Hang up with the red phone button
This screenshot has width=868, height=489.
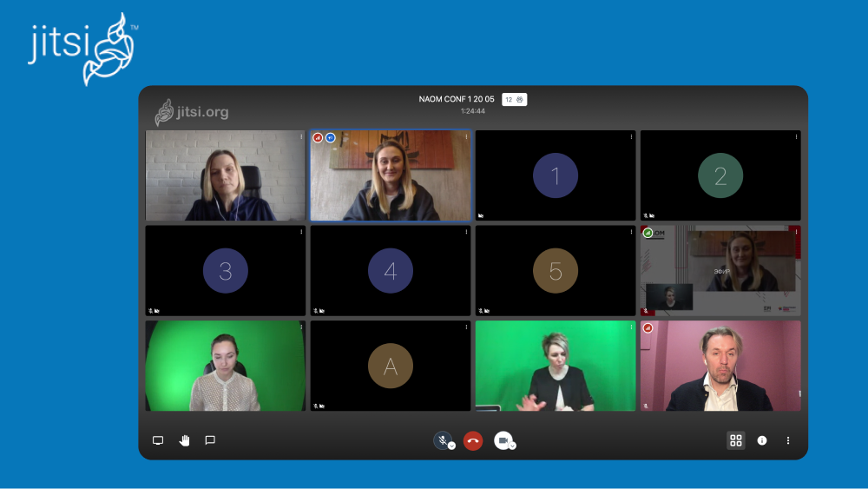pos(473,440)
